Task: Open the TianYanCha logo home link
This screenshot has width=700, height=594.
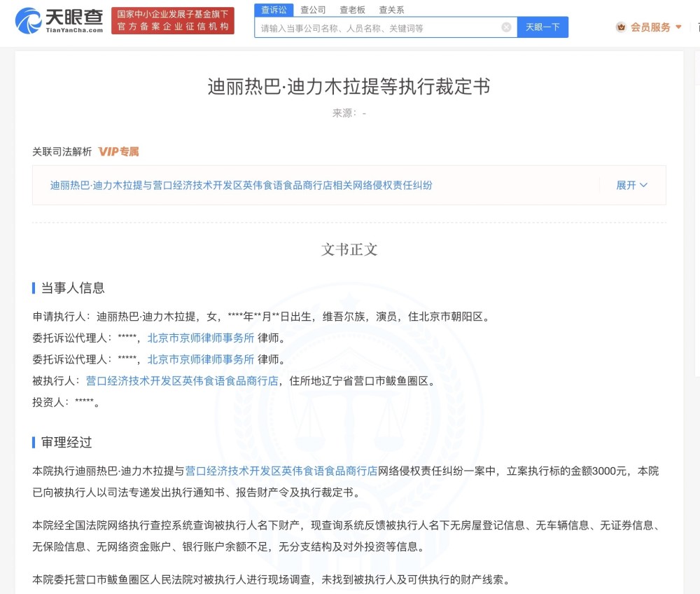Action: [59, 20]
